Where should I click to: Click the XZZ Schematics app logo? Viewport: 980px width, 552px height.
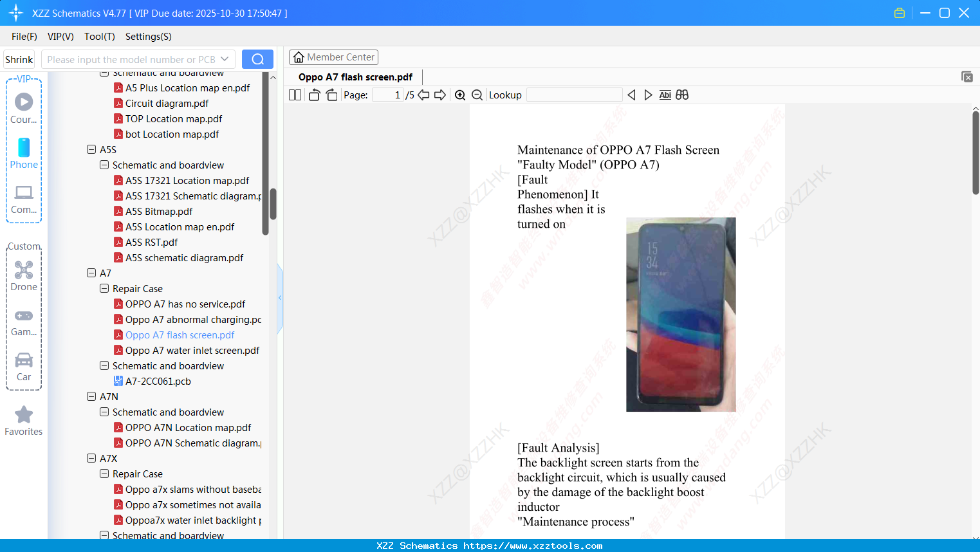16,13
